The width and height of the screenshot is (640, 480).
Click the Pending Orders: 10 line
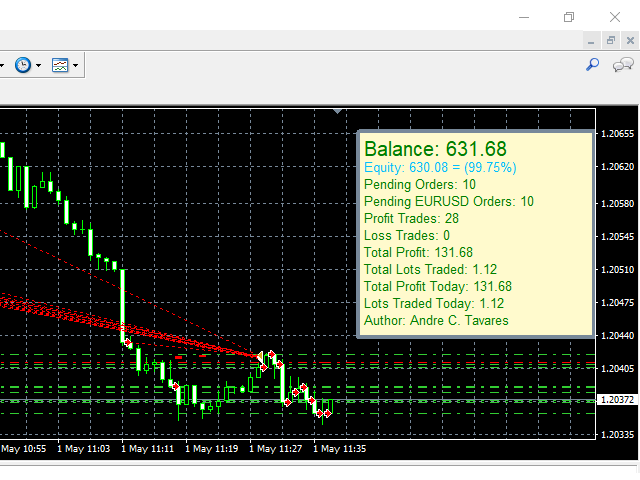click(x=420, y=184)
